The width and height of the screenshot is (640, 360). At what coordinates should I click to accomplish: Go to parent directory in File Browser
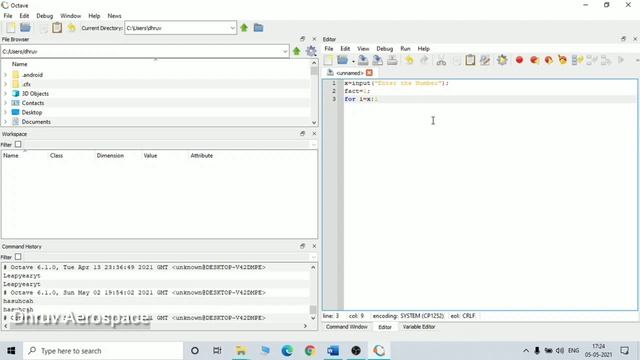tap(297, 51)
